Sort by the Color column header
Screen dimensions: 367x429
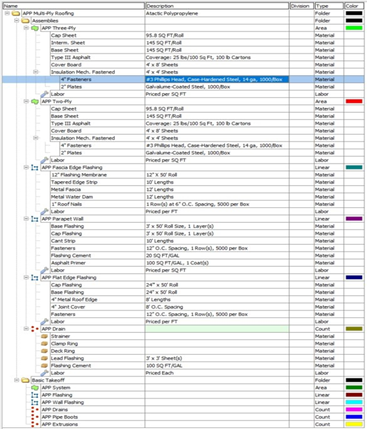coord(354,6)
